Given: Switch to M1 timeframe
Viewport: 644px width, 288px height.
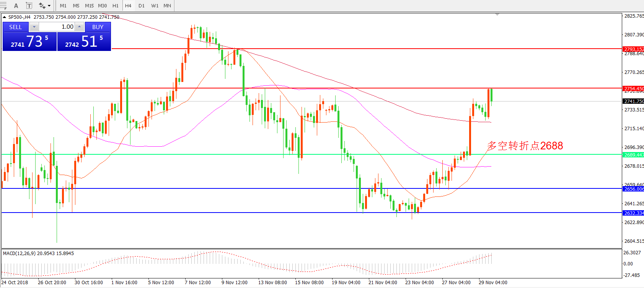Looking at the screenshot, I should (63, 6).
